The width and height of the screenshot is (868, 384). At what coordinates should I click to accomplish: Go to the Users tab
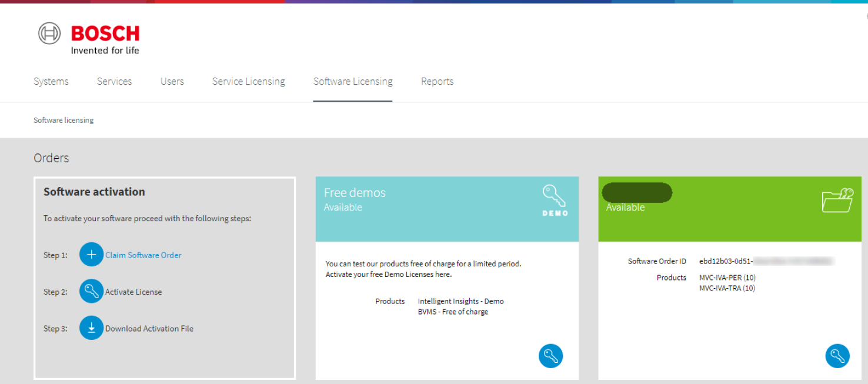172,82
